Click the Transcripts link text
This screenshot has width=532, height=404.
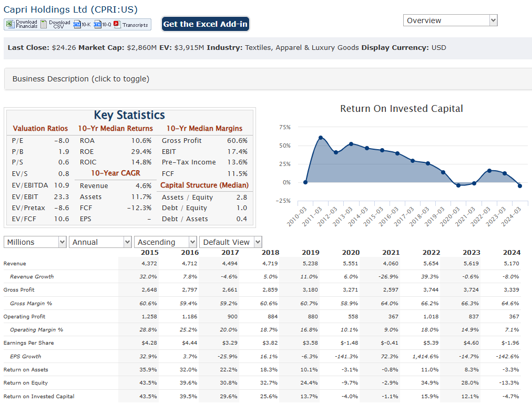(x=135, y=25)
